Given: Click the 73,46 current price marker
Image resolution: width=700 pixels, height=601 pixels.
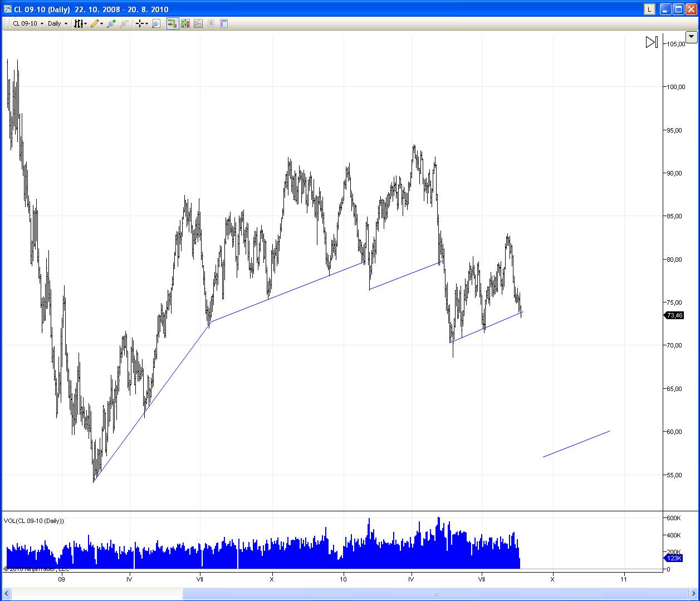Looking at the screenshot, I should (674, 315).
